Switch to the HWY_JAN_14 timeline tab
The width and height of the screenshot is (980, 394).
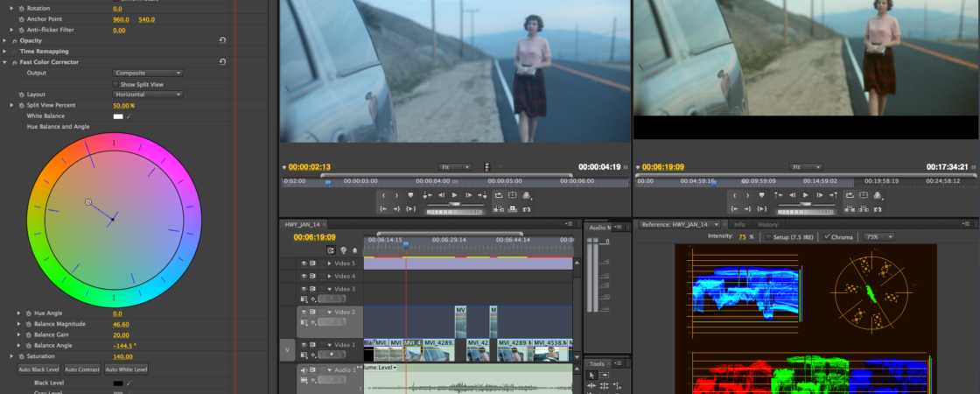(x=303, y=224)
